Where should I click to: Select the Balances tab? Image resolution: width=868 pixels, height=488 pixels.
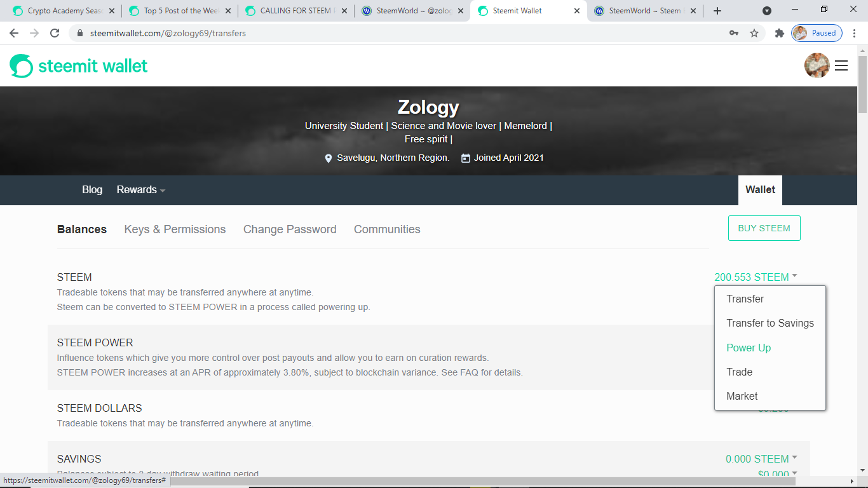pyautogui.click(x=82, y=229)
